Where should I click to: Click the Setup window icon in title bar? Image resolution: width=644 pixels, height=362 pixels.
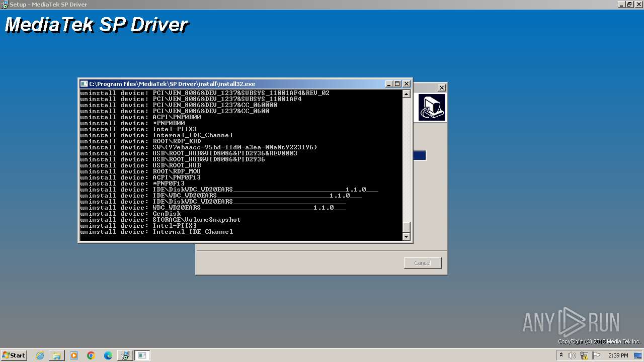[5, 4]
